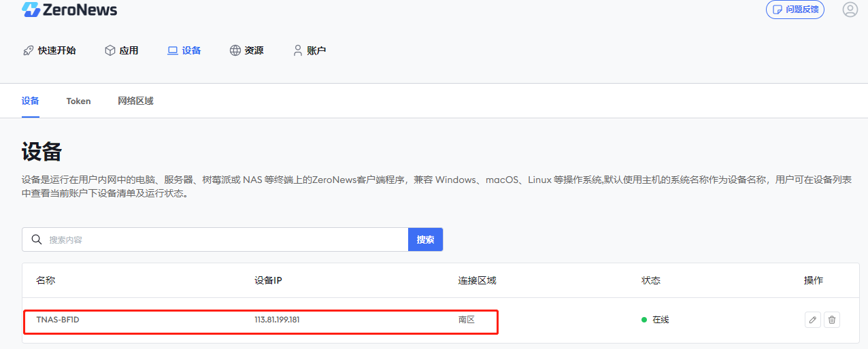The image size is (868, 349).
Task: Switch to the 网络区域 tab
Action: (x=135, y=101)
